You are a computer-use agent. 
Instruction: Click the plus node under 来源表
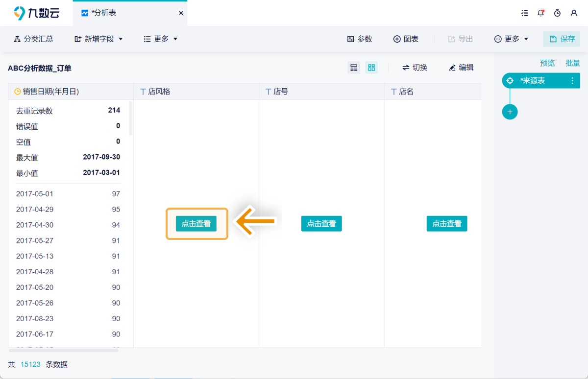click(510, 112)
